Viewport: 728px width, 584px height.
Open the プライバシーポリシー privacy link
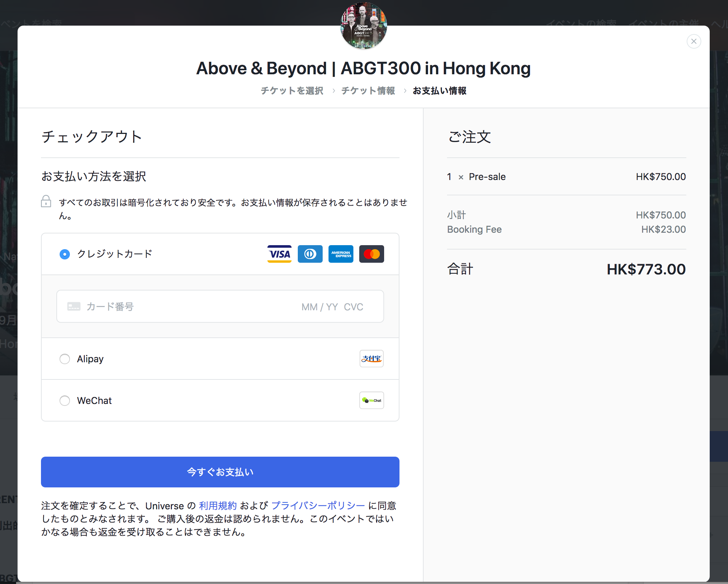point(318,506)
